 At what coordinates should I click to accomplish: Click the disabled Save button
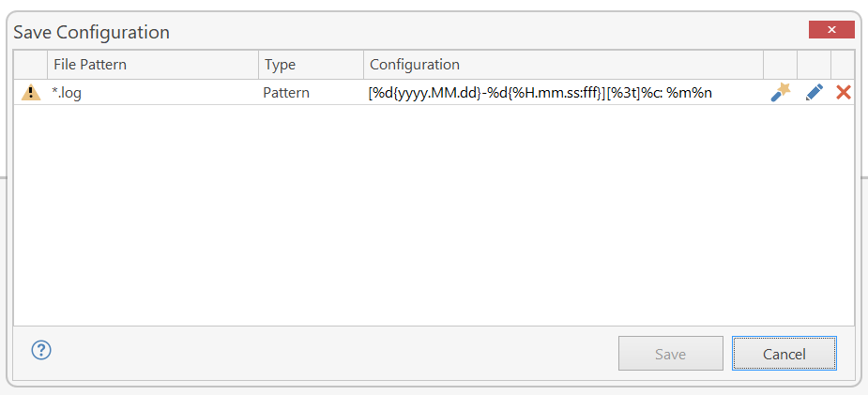click(x=670, y=354)
